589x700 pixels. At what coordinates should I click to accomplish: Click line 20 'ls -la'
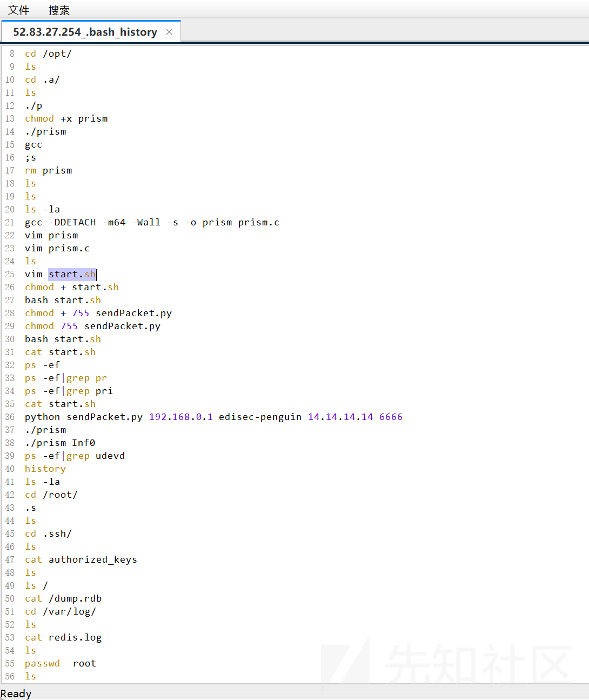(42, 209)
